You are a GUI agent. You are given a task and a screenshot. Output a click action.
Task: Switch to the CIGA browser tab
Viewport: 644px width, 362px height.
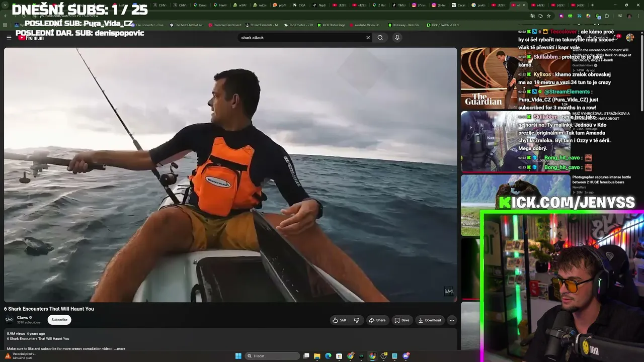coord(300,5)
